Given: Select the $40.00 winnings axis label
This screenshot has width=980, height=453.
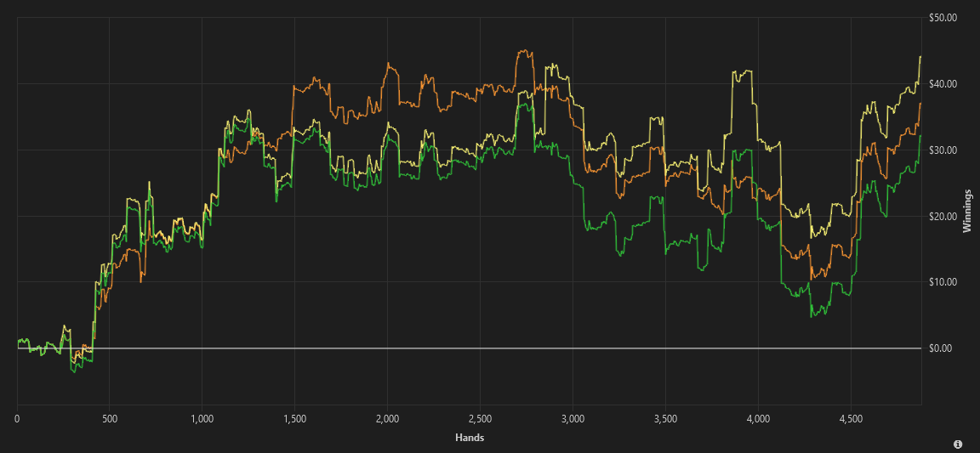Looking at the screenshot, I should coord(943,84).
